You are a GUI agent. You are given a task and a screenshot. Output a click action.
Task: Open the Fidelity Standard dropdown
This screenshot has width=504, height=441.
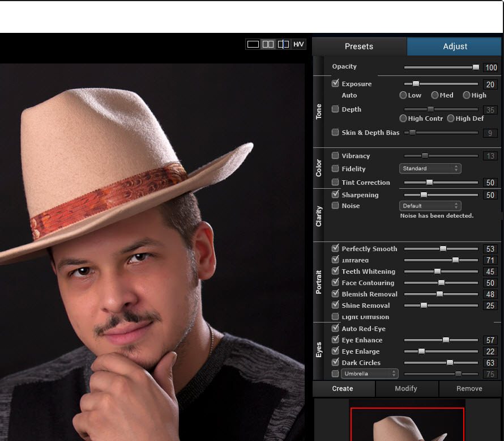[x=430, y=168]
